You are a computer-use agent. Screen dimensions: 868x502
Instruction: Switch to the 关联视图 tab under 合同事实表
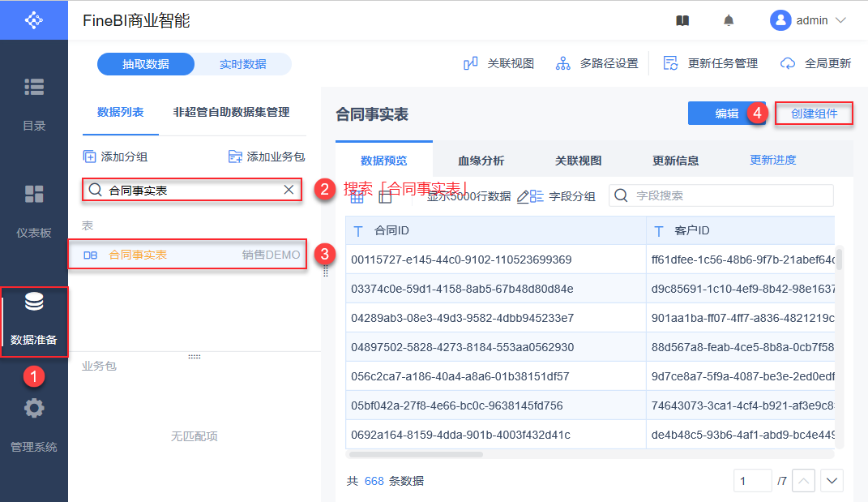tap(579, 161)
